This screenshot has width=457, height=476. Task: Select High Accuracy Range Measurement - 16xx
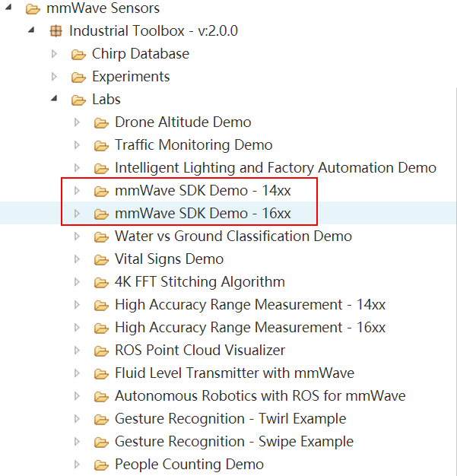(250, 328)
